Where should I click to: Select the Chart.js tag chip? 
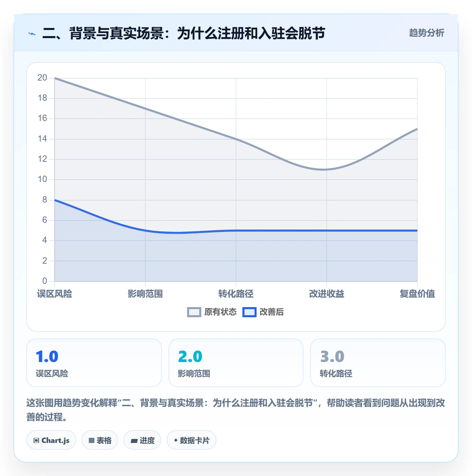51,440
